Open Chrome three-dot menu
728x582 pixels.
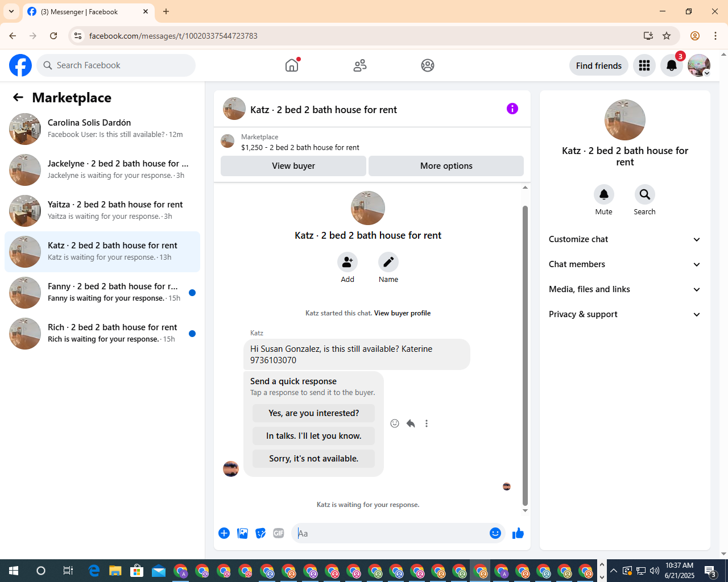tap(715, 36)
